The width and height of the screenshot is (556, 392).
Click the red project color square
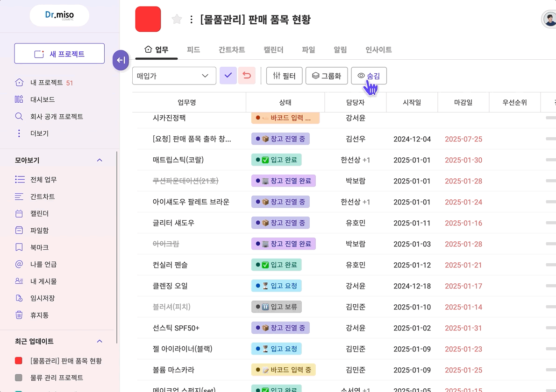148,19
